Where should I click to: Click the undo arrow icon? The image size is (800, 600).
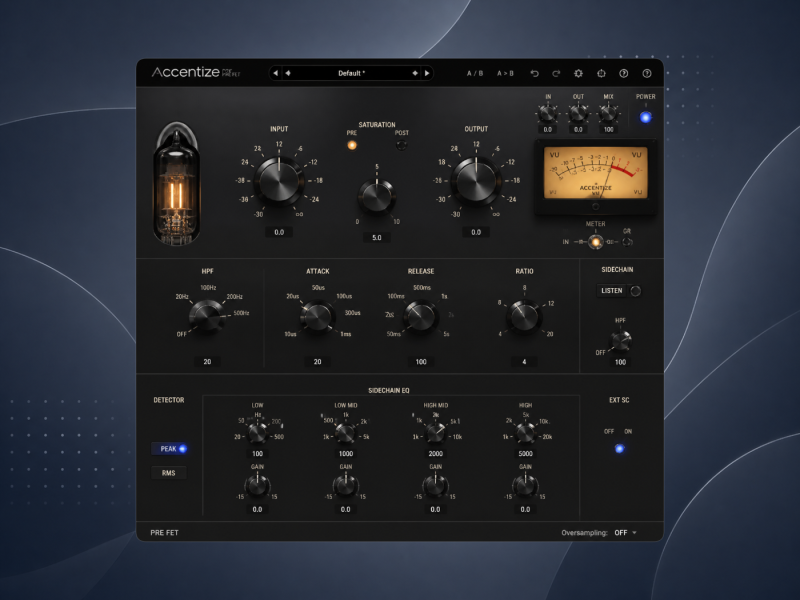[x=534, y=73]
